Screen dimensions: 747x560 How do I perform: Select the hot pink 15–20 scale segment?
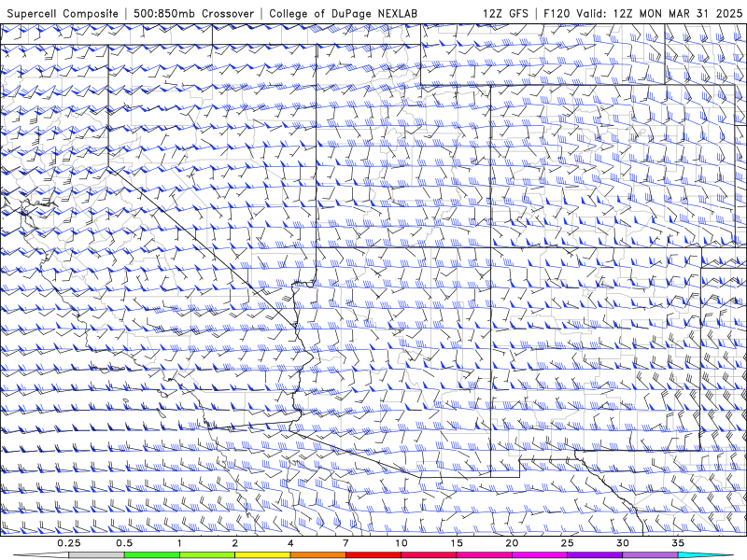[484, 555]
